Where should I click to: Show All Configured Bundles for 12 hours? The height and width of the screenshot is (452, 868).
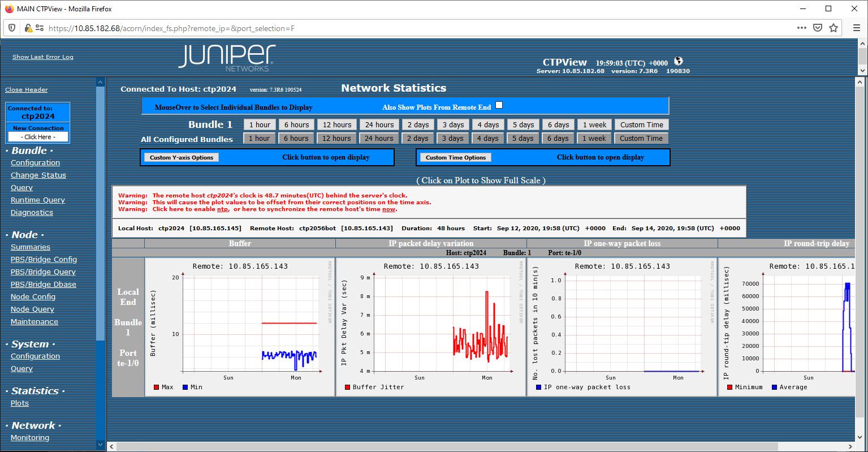[336, 139]
